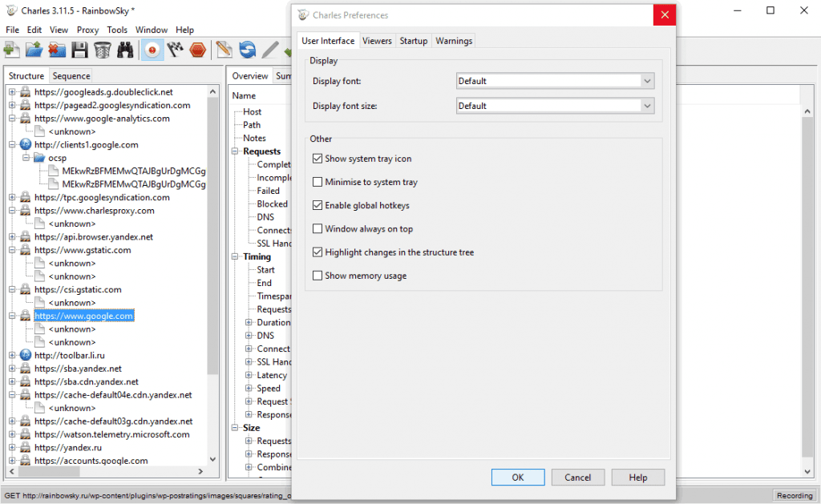
Task: Open the Display font size dropdown
Action: (x=555, y=106)
